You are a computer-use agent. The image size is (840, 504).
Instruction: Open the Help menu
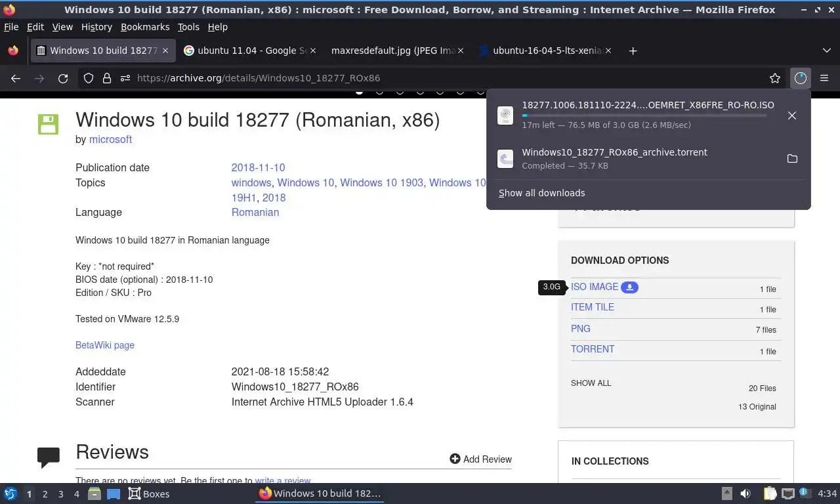tap(217, 27)
